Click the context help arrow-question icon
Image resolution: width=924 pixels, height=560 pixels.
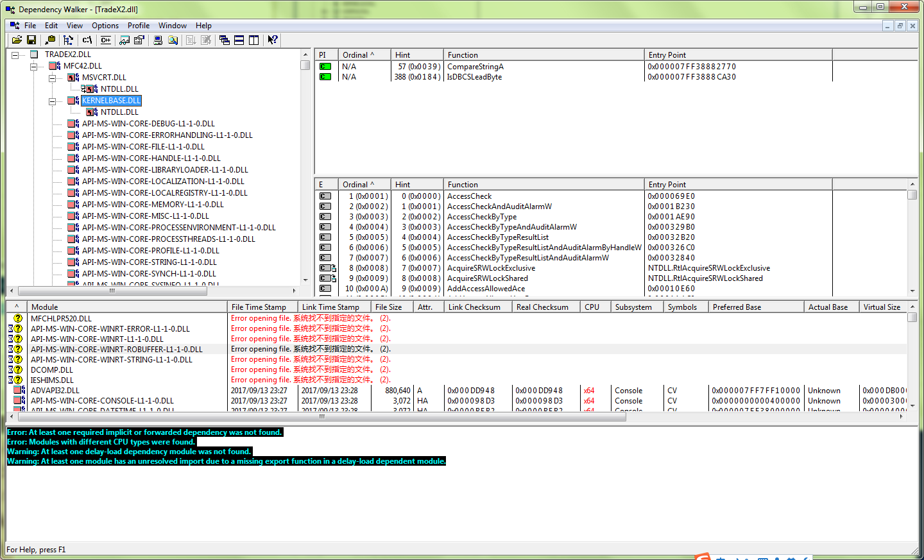pos(273,40)
